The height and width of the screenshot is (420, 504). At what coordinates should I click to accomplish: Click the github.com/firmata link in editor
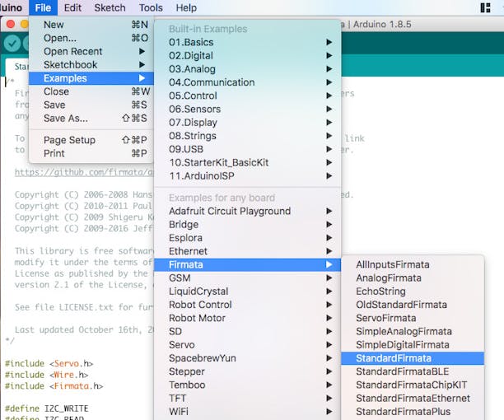[84, 172]
